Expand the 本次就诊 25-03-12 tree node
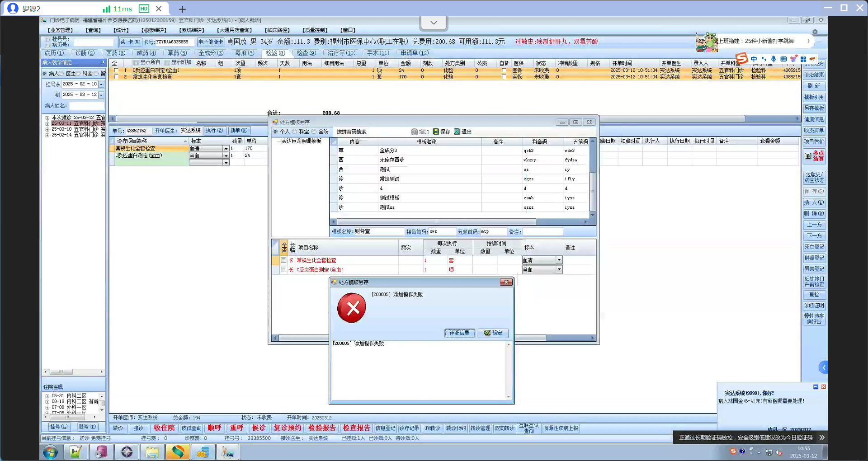This screenshot has height=461, width=868. point(47,118)
